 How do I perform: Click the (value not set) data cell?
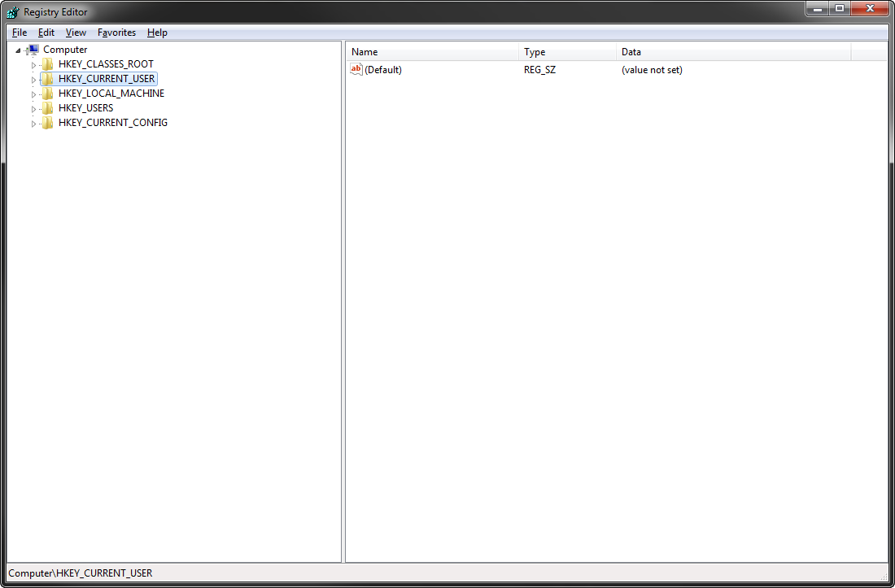click(652, 70)
